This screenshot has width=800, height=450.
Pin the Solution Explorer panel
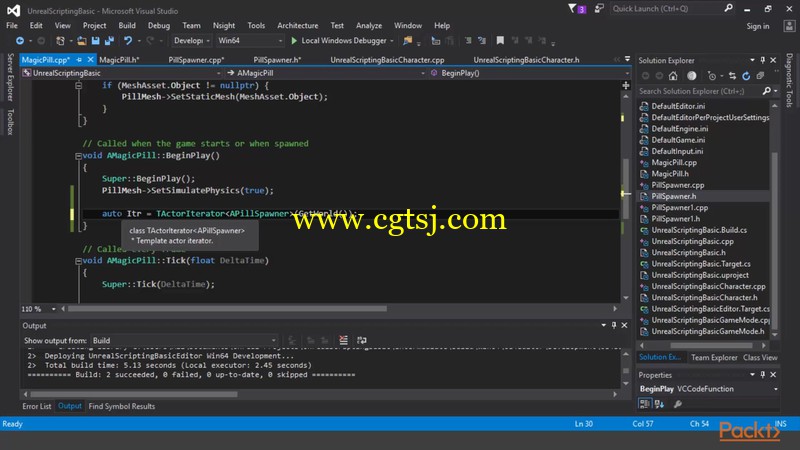763,60
